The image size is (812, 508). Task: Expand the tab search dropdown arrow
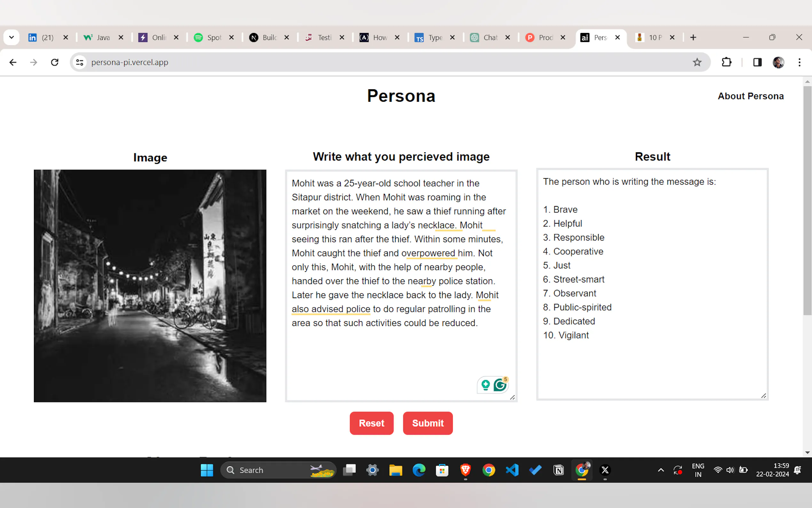pos(12,37)
